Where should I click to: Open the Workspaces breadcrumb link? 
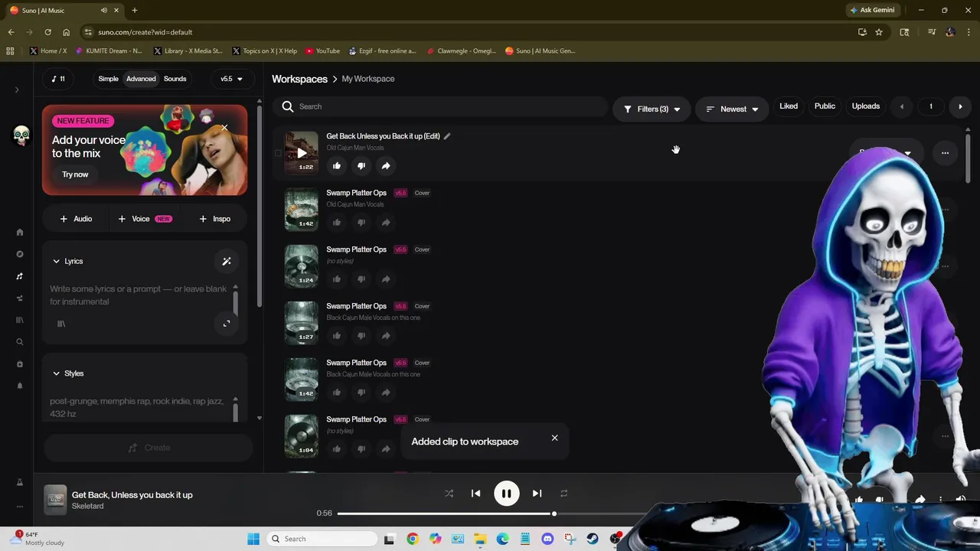click(x=299, y=79)
